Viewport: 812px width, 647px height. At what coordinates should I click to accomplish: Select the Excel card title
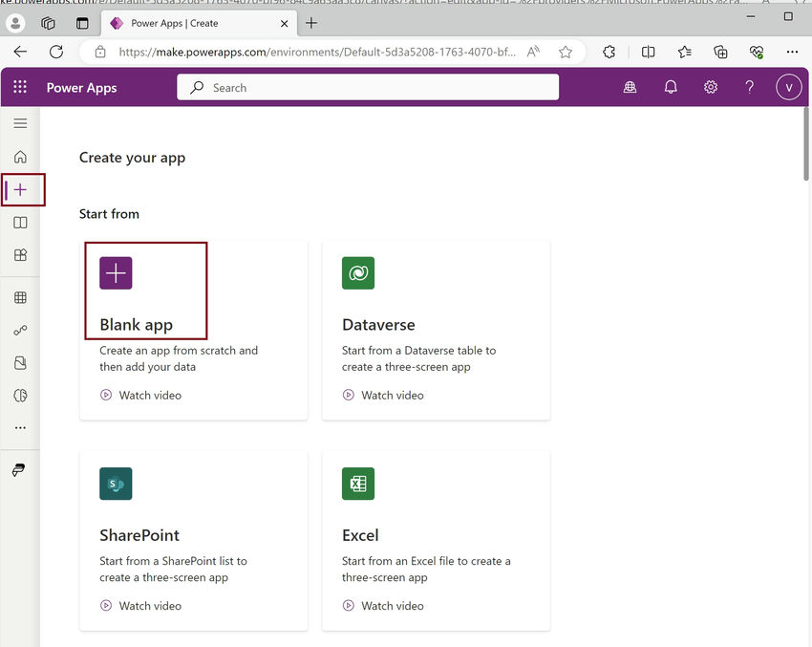tap(360, 535)
